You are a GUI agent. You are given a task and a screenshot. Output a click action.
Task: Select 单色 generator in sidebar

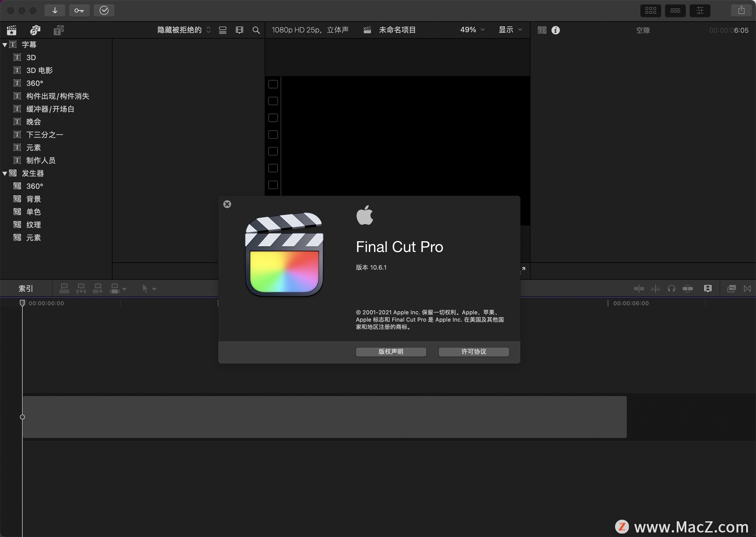pos(33,211)
